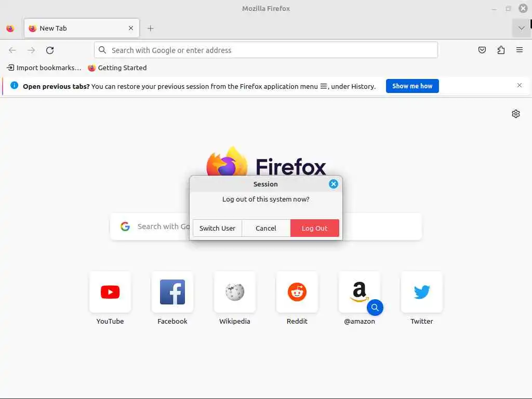The width and height of the screenshot is (532, 399).
Task: Close the New Tab tab
Action: [x=131, y=28]
